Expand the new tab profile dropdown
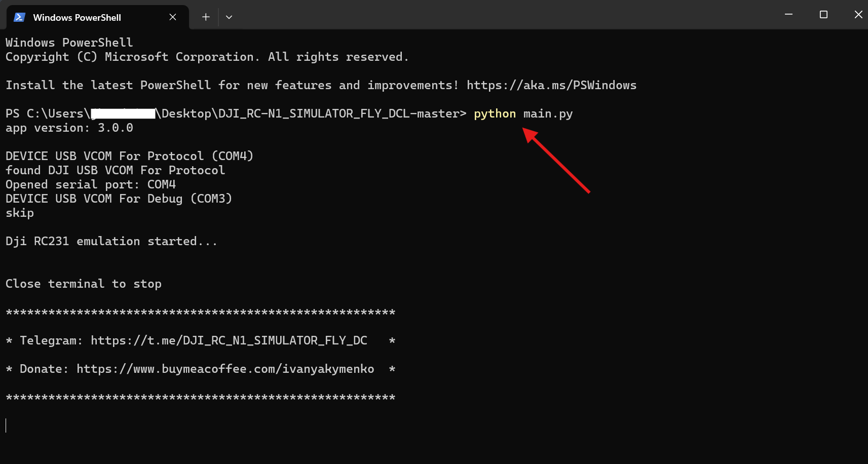The height and width of the screenshot is (464, 868). tap(229, 17)
